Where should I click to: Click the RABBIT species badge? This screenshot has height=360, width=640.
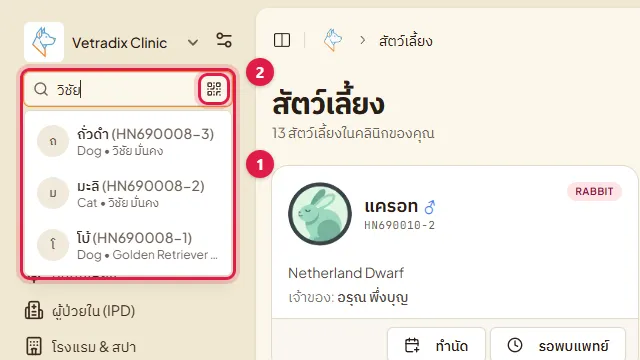(x=594, y=191)
